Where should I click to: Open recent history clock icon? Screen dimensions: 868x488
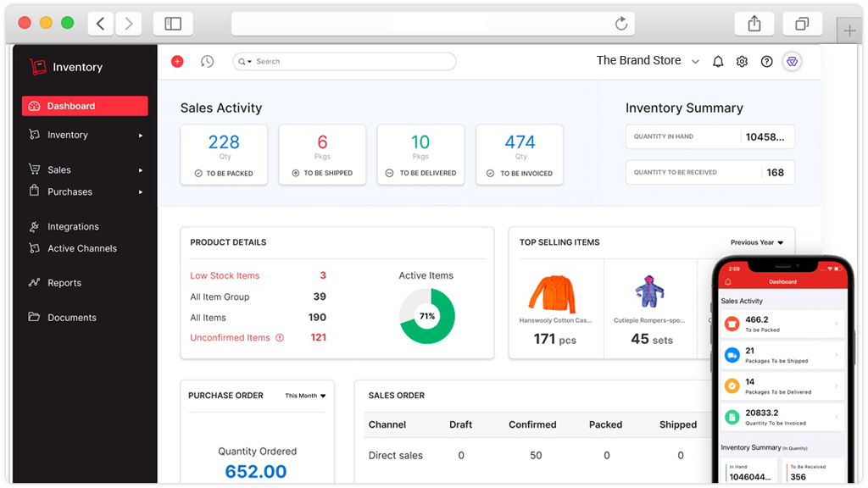tap(207, 61)
